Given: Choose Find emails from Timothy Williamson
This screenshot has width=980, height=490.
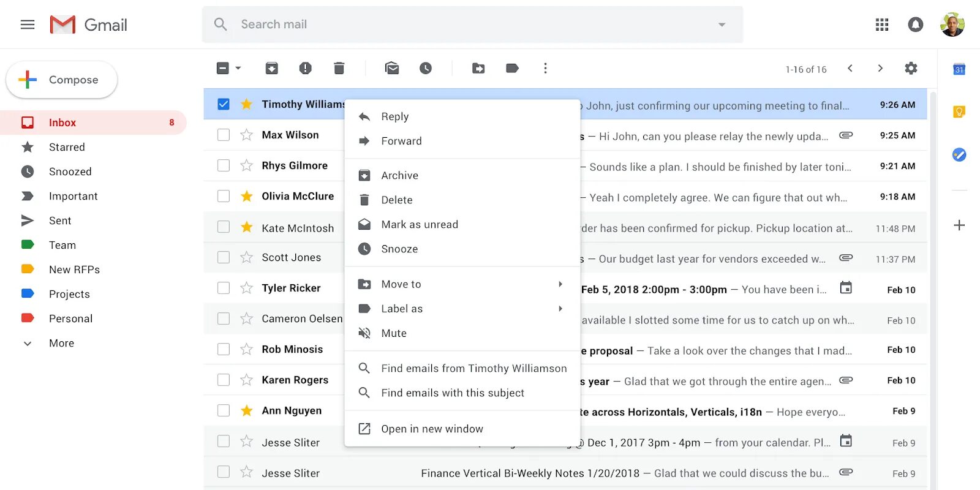Looking at the screenshot, I should (x=462, y=368).
